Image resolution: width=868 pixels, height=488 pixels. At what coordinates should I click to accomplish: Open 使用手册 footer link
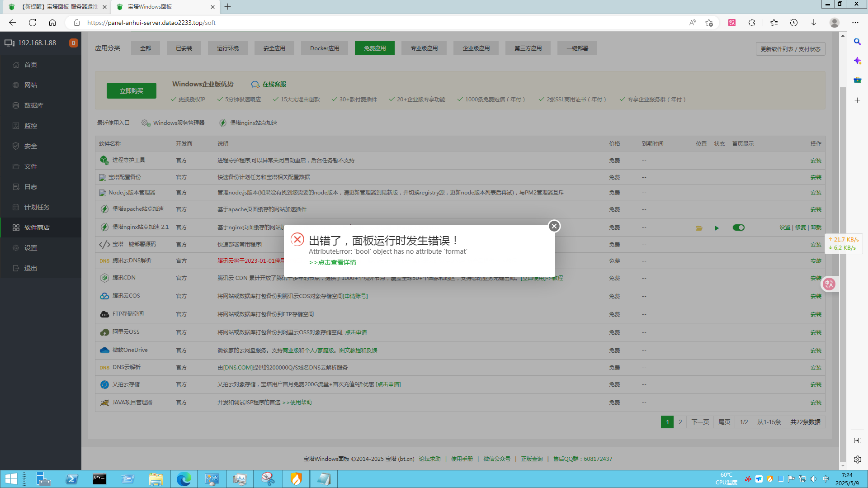click(462, 459)
